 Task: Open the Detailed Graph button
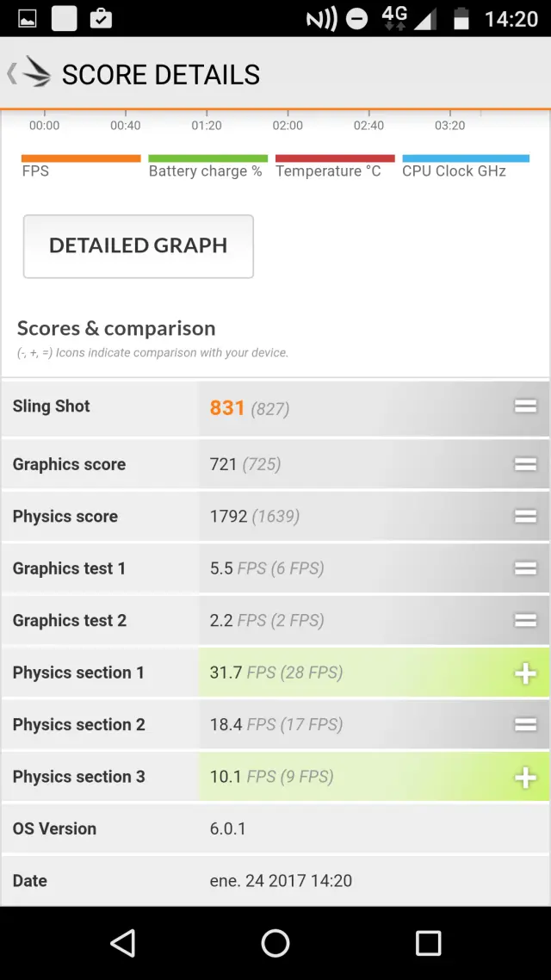pos(139,246)
